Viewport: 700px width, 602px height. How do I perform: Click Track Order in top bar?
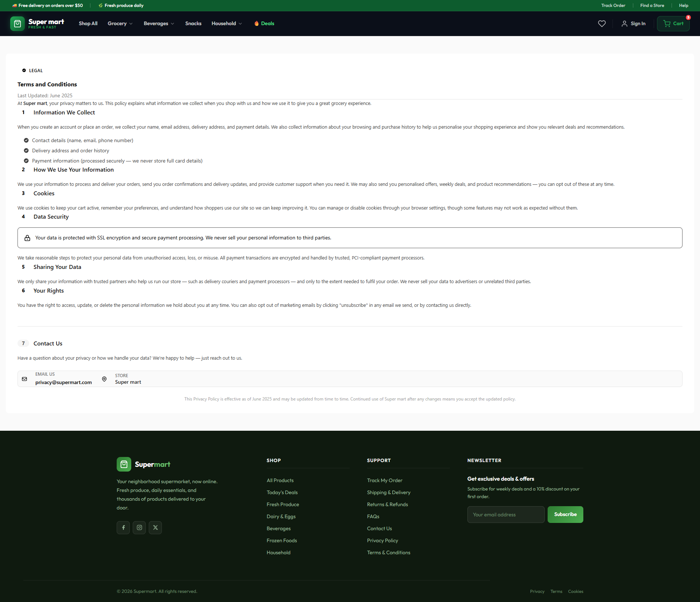613,5
